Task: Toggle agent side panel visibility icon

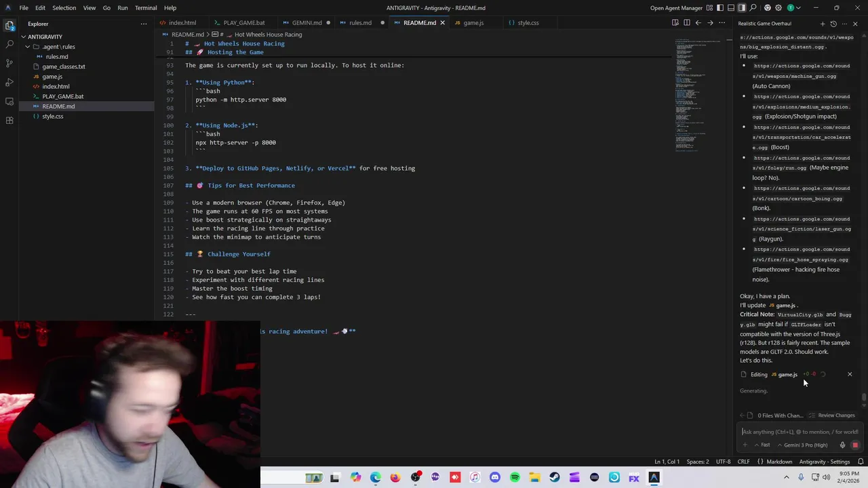Action: [x=742, y=8]
